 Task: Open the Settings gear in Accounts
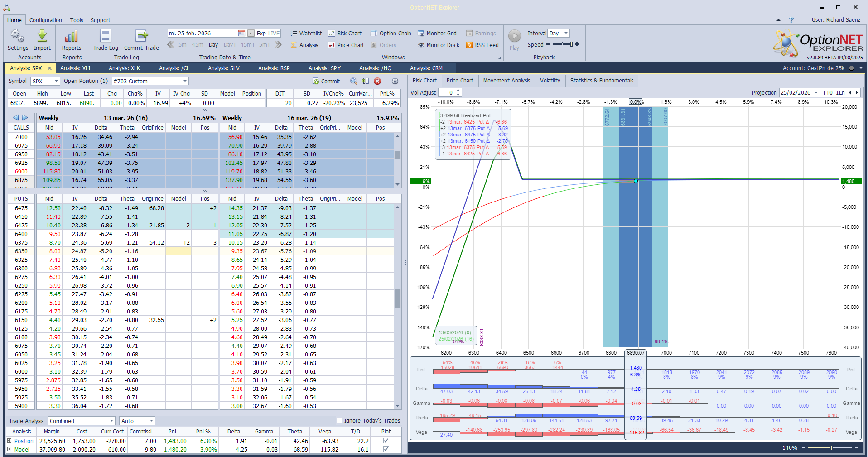click(18, 40)
